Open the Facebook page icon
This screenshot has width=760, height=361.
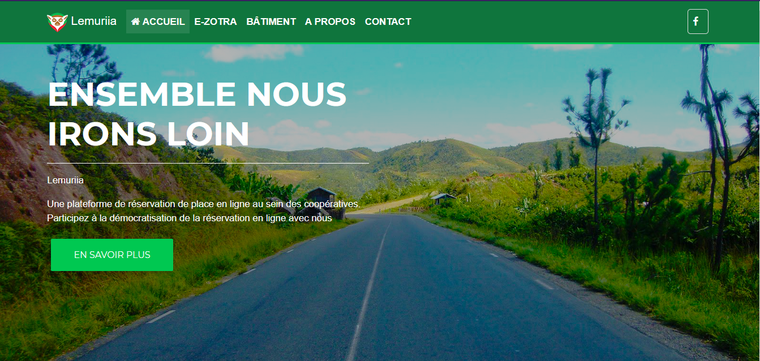[697, 21]
